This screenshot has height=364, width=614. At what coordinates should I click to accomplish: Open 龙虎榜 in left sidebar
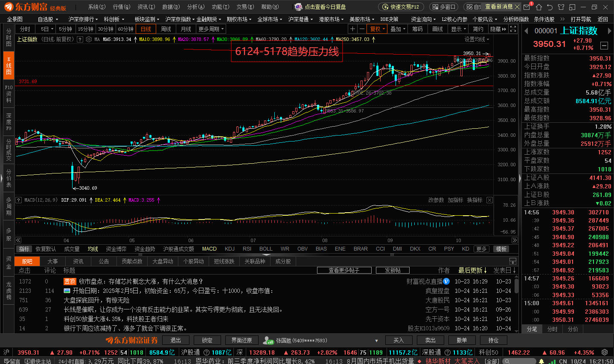point(9,291)
